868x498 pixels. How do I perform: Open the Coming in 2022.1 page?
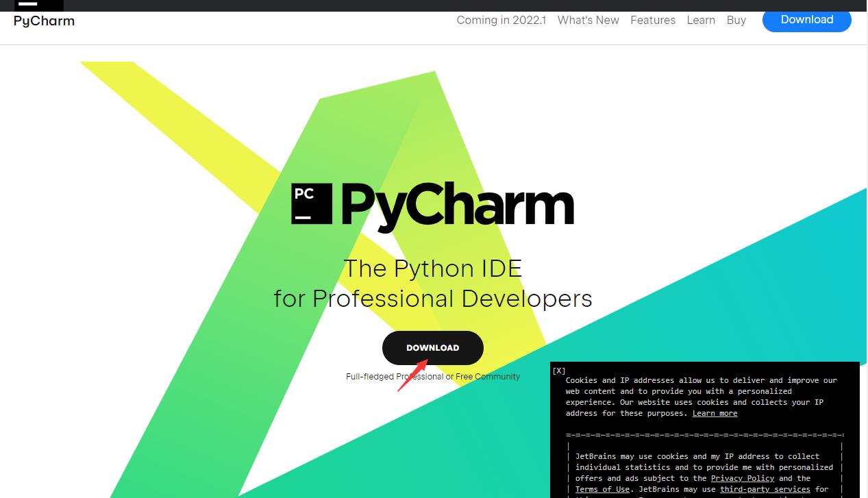[501, 21]
